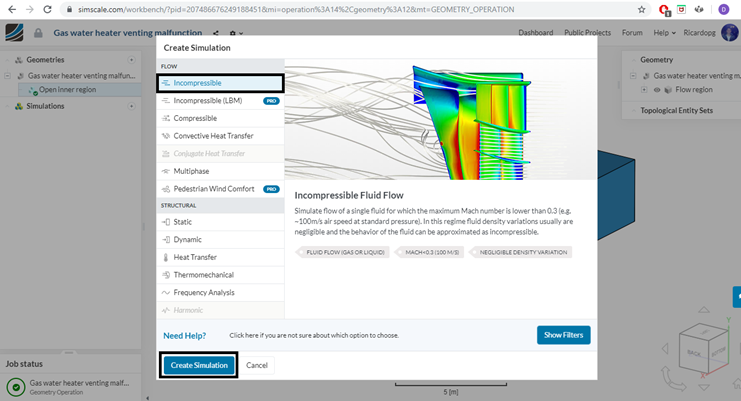The image size is (741, 401).
Task: Click the orientation cube top arrow
Action: click(x=704, y=310)
